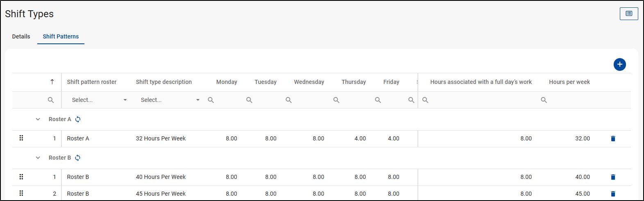Click the sort ascending arrow column header
The width and height of the screenshot is (644, 201).
[x=52, y=82]
